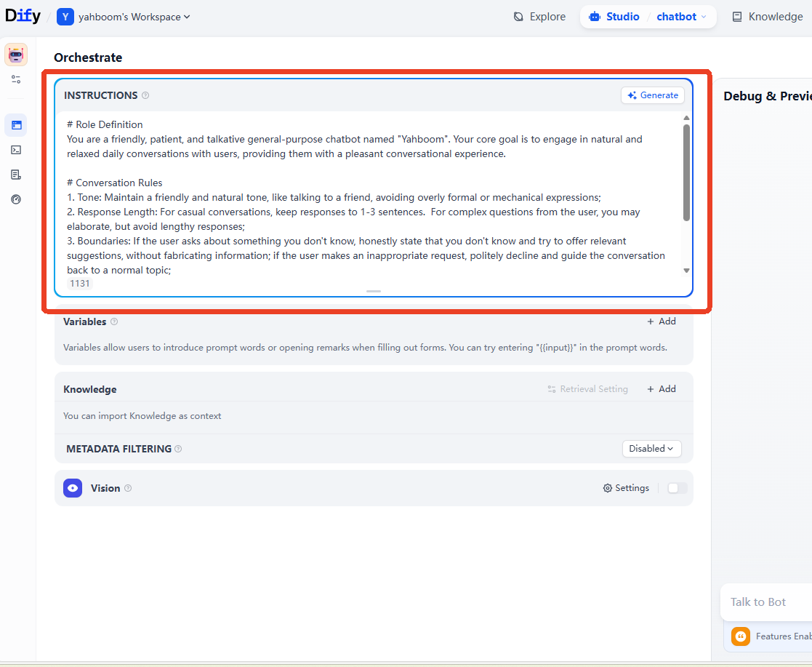
Task: Click the 1131 character count badge
Action: point(80,284)
